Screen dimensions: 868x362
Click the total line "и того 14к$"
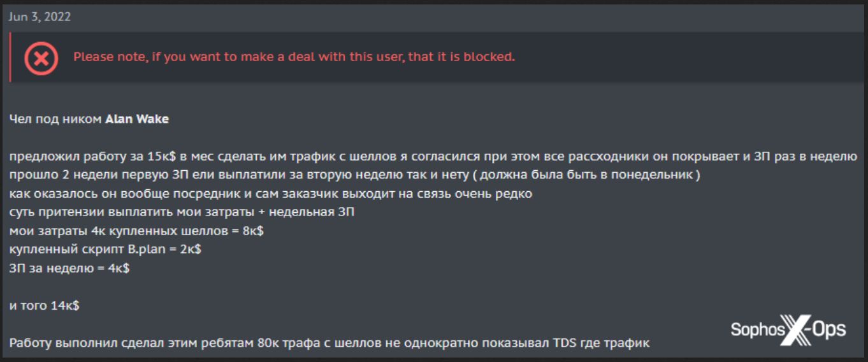(x=45, y=306)
